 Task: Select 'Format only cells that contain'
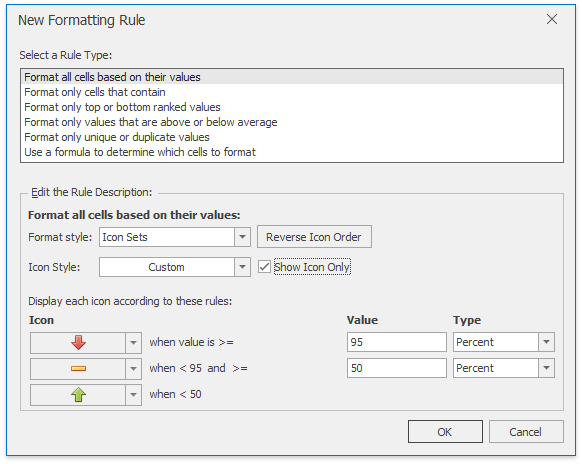292,92
